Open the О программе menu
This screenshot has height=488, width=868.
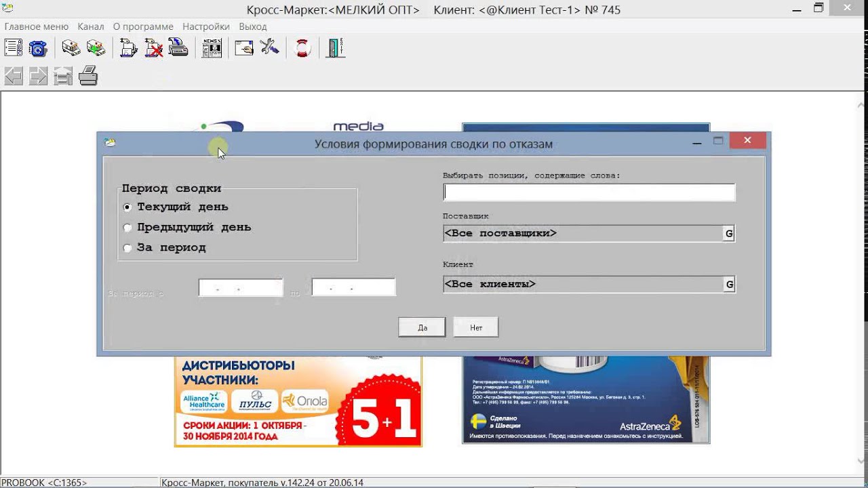pyautogui.click(x=143, y=26)
